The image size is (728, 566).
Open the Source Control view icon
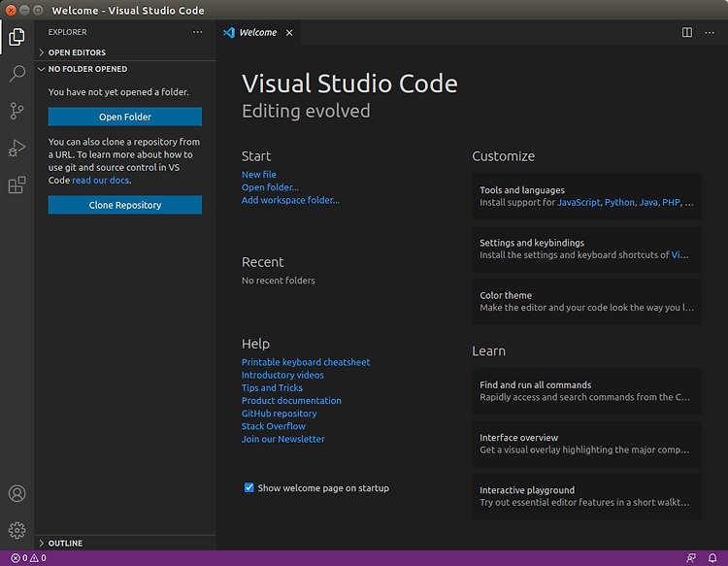pyautogui.click(x=17, y=111)
